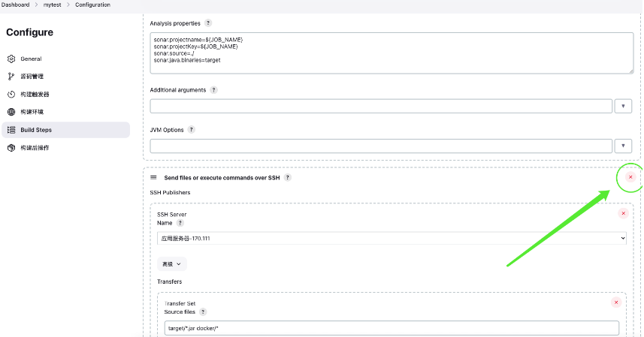Click the build environment globe icon

[11, 112]
